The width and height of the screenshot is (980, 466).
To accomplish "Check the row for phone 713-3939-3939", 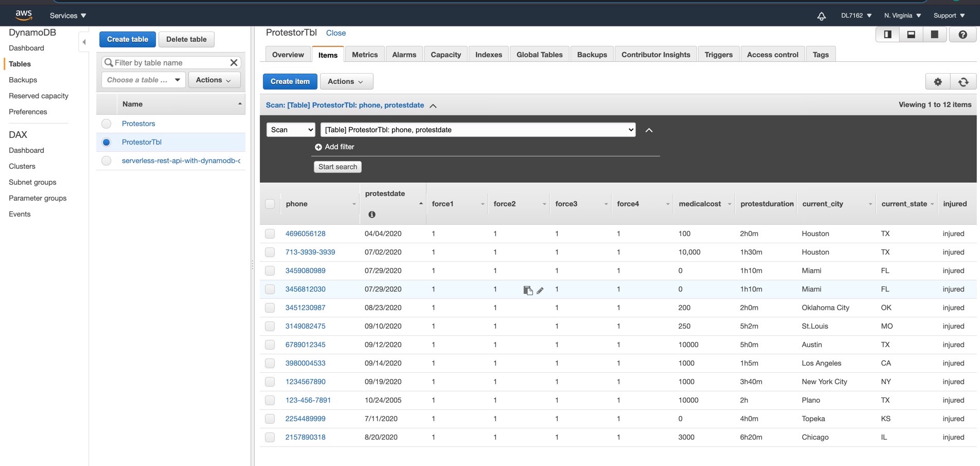I will 270,253.
